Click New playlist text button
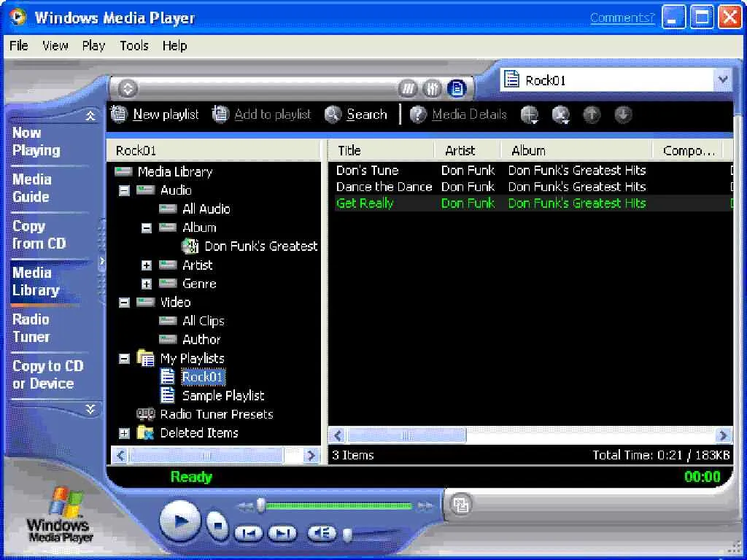747x560 pixels. click(x=166, y=114)
